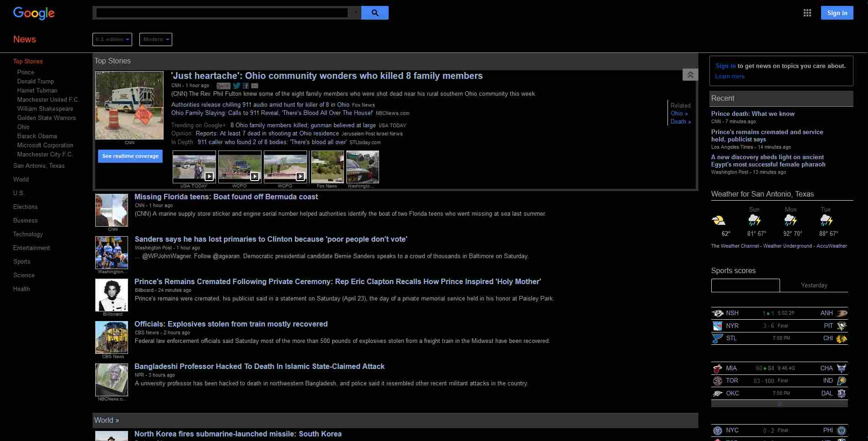Click the Sign in button
Viewport: 868px width, 441px height.
point(837,13)
